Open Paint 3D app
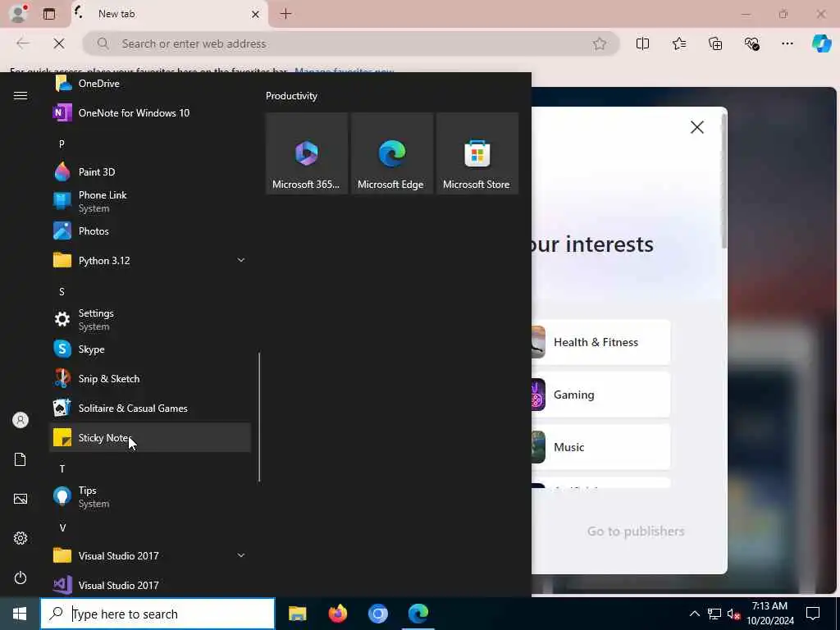The image size is (840, 630). pos(150,172)
